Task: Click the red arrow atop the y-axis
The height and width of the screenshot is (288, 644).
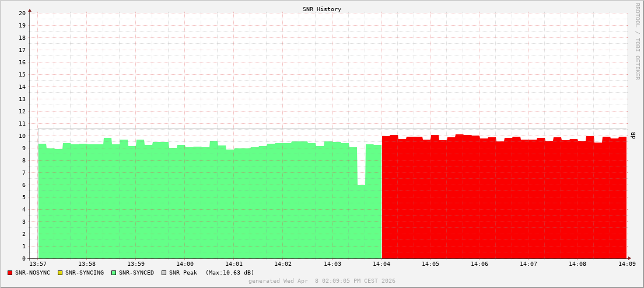Action: 30,10
